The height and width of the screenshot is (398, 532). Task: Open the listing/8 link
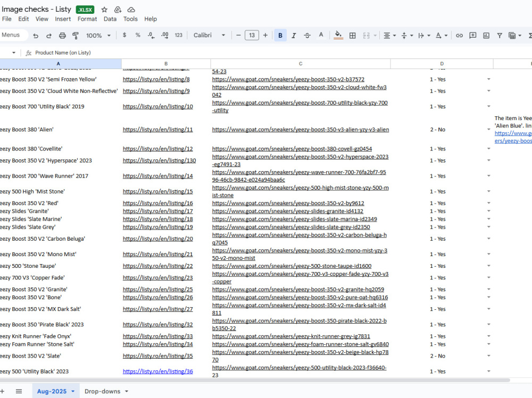tap(156, 79)
